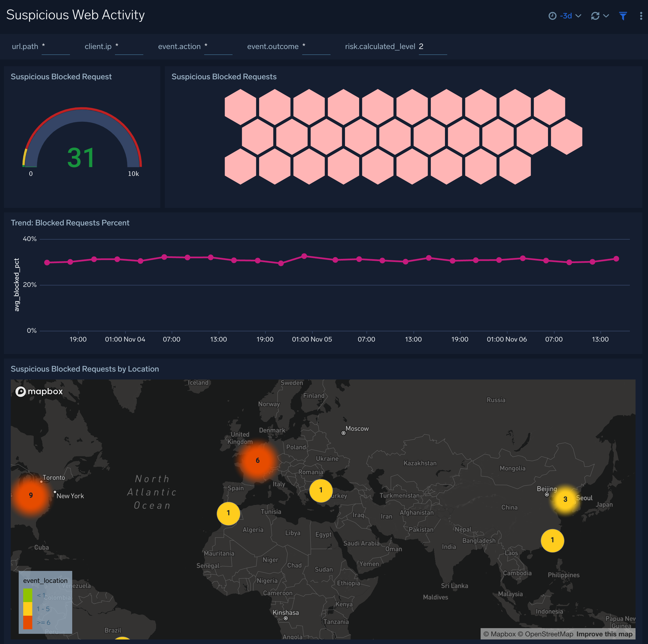
Task: Change the risk.calculated_level value 2
Action: coord(433,47)
